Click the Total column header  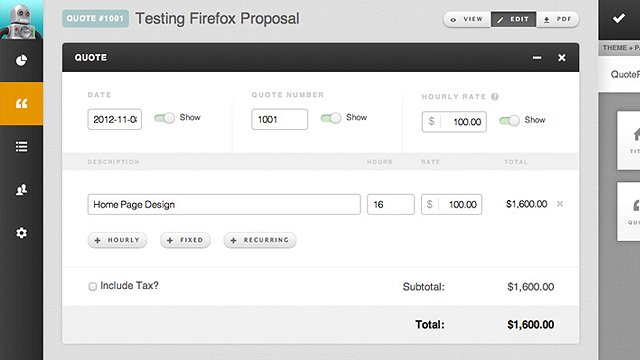click(x=516, y=162)
